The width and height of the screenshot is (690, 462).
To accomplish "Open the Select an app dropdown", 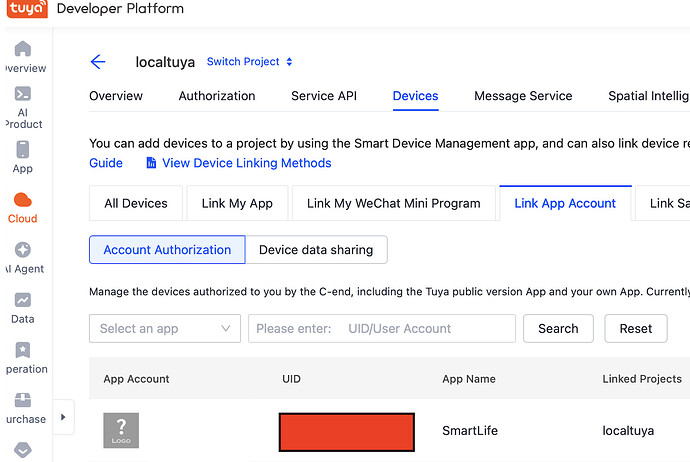I will coord(165,328).
